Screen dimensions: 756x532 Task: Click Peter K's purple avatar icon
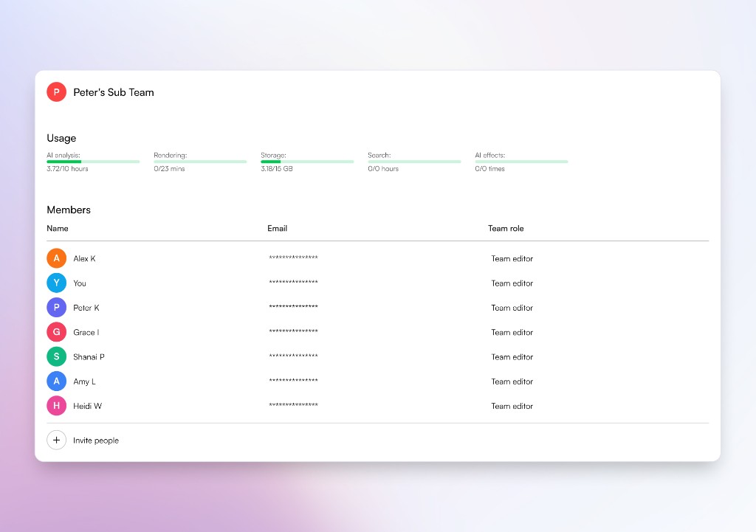56,308
